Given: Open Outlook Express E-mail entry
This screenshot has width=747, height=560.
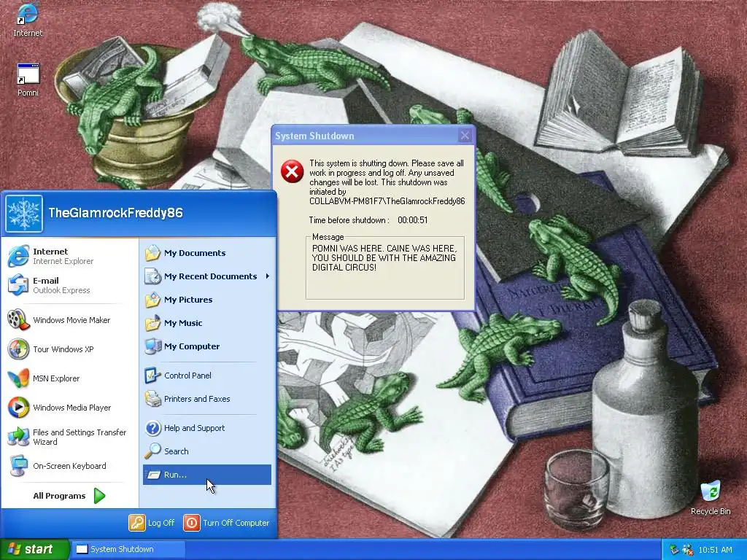Looking at the screenshot, I should point(69,285).
